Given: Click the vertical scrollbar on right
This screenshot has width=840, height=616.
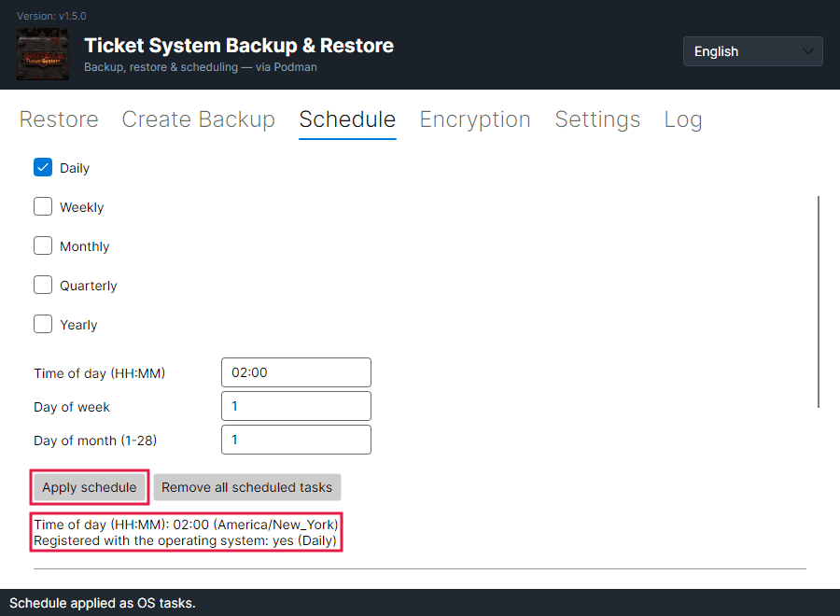Looking at the screenshot, I should pyautogui.click(x=818, y=301).
